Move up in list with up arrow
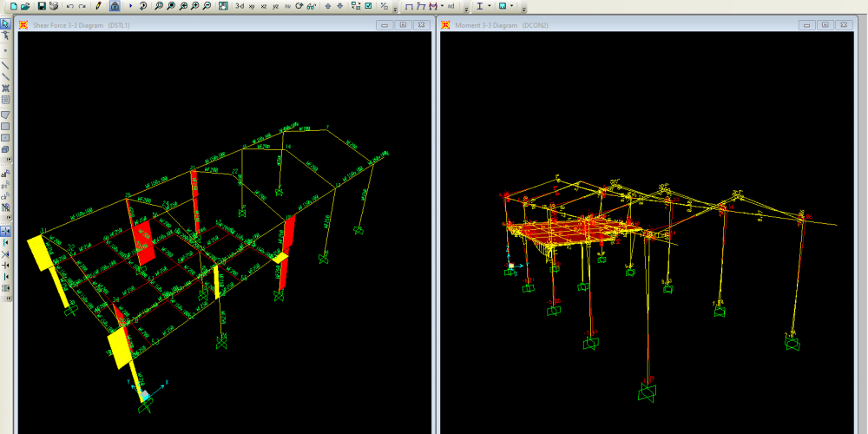868x434 pixels. click(328, 5)
